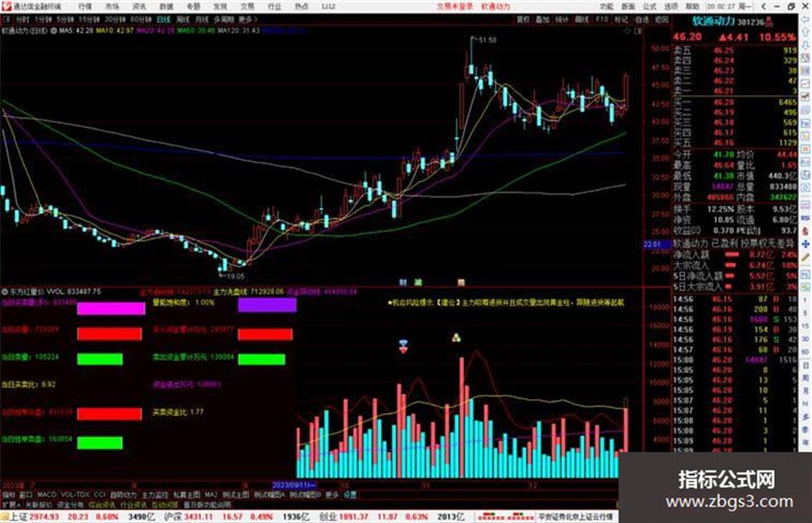Expand 更多 period options
The height and width of the screenshot is (523, 812).
247,20
